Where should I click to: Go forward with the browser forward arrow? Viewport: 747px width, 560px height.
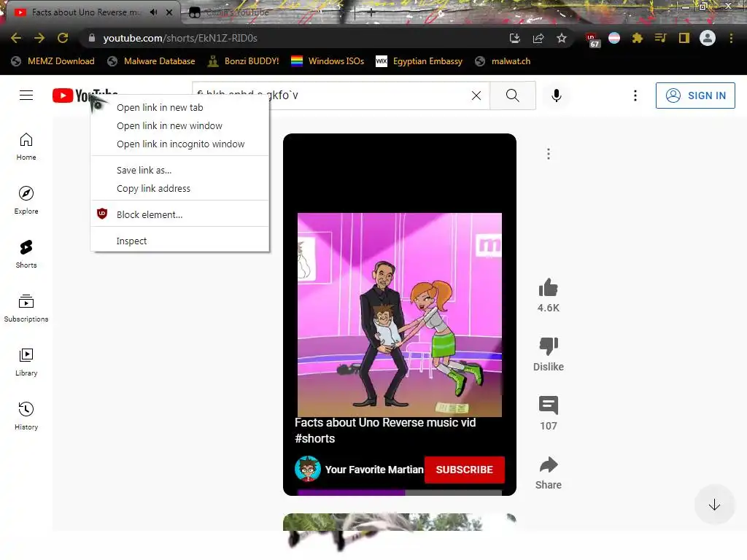(x=39, y=38)
